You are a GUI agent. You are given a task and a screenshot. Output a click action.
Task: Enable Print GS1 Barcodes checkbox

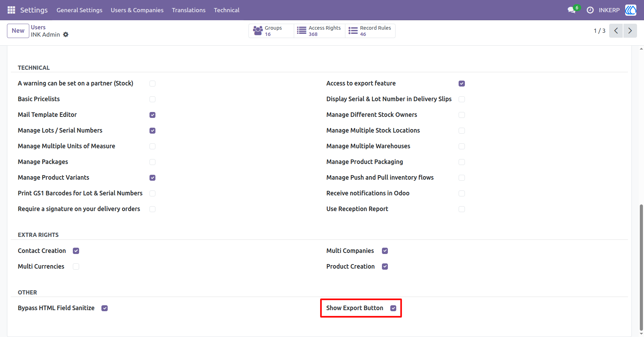[152, 193]
